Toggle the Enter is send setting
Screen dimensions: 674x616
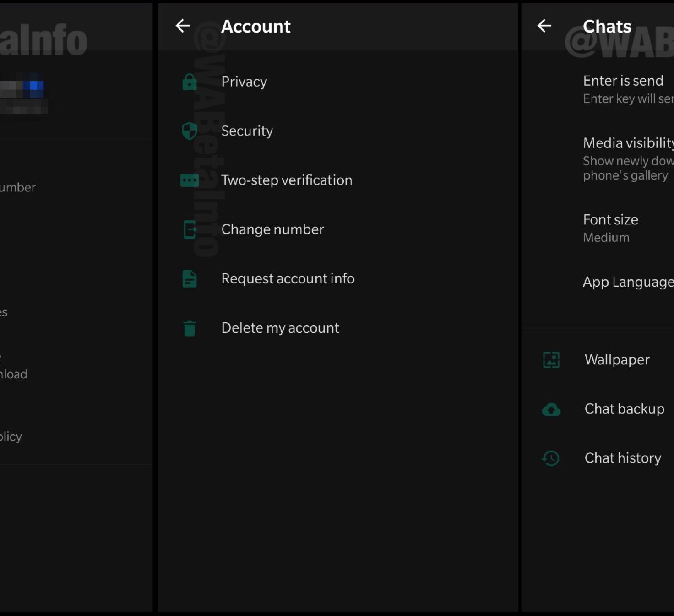[623, 89]
